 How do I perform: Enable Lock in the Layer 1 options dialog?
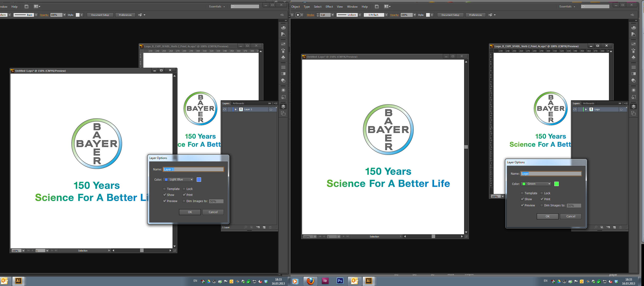[184, 189]
